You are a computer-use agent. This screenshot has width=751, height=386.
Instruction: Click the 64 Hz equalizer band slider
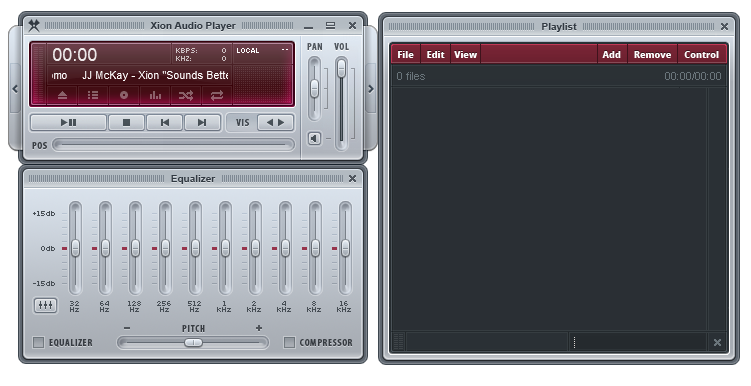pos(105,248)
